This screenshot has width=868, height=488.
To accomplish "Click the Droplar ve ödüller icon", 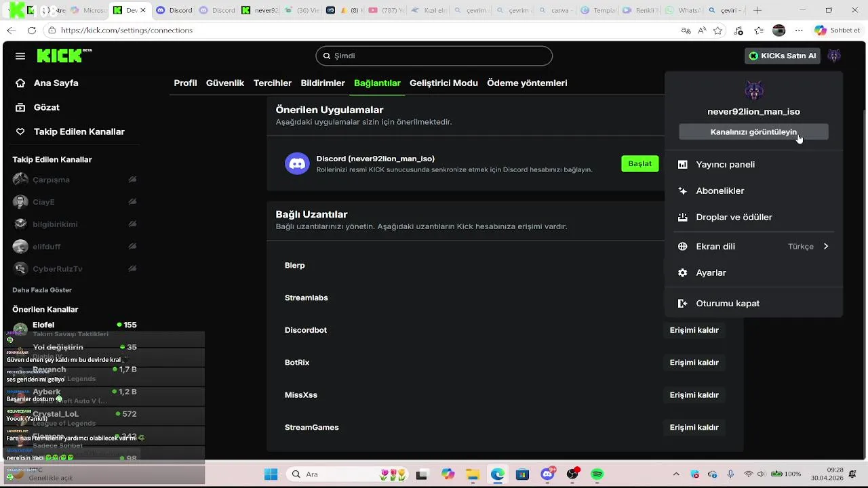I will (x=683, y=217).
